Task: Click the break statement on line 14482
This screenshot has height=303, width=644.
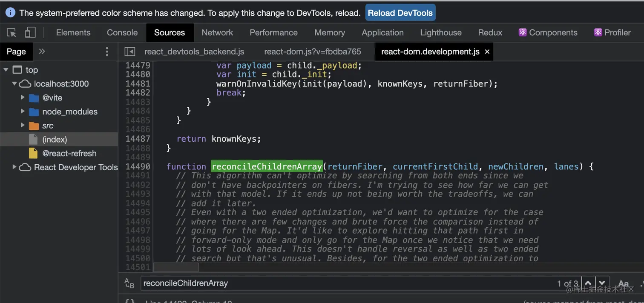Action: point(231,93)
